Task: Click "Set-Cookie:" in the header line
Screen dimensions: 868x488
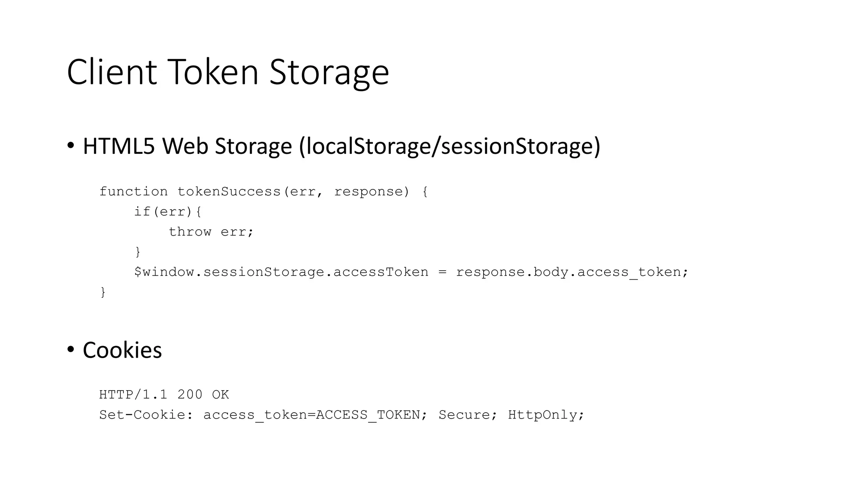Action: [x=146, y=415]
